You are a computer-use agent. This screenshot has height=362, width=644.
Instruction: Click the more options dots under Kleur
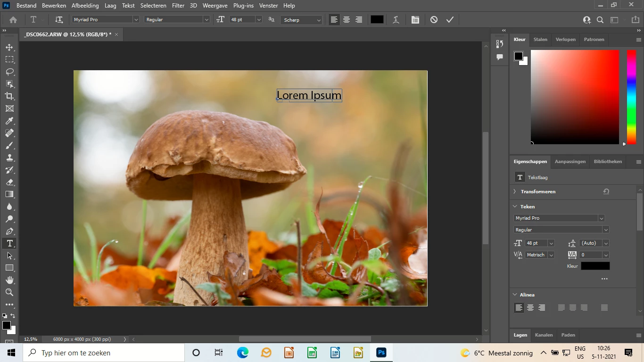pos(604,279)
